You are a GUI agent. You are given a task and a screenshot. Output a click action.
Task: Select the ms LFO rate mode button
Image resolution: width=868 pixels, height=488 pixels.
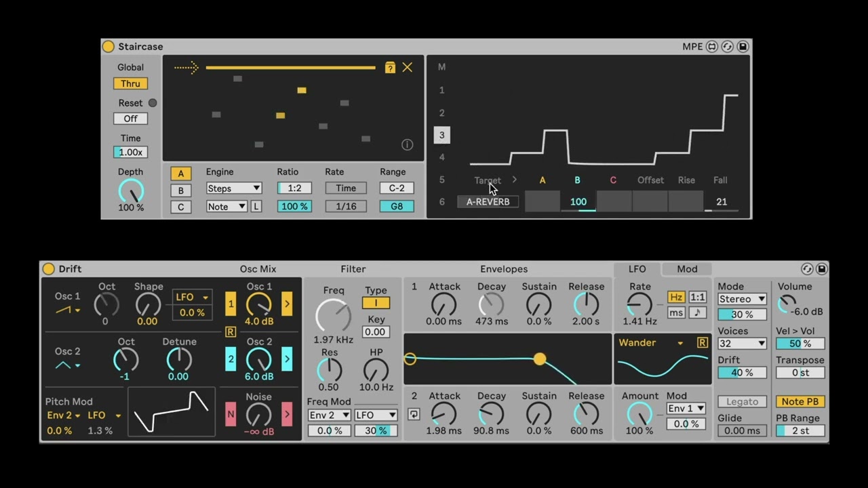[676, 312]
